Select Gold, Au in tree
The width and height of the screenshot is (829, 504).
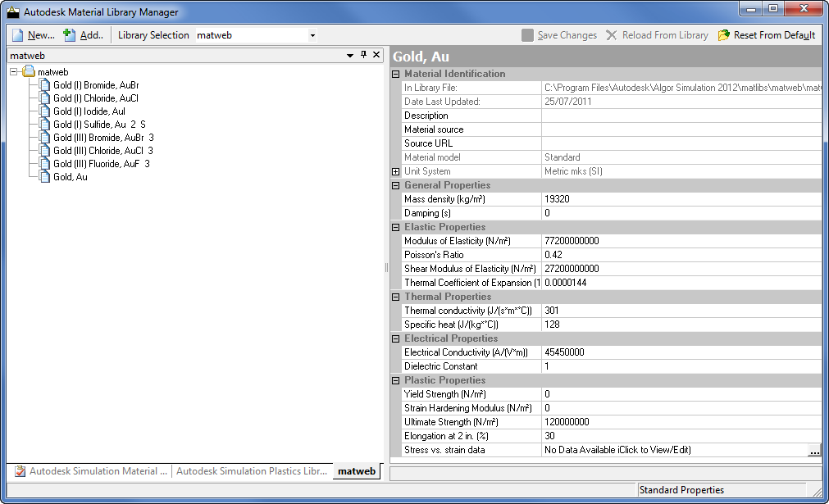tap(71, 177)
